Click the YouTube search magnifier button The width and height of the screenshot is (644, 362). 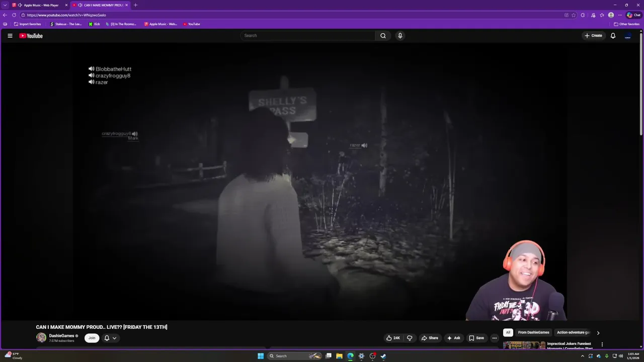[x=383, y=36]
